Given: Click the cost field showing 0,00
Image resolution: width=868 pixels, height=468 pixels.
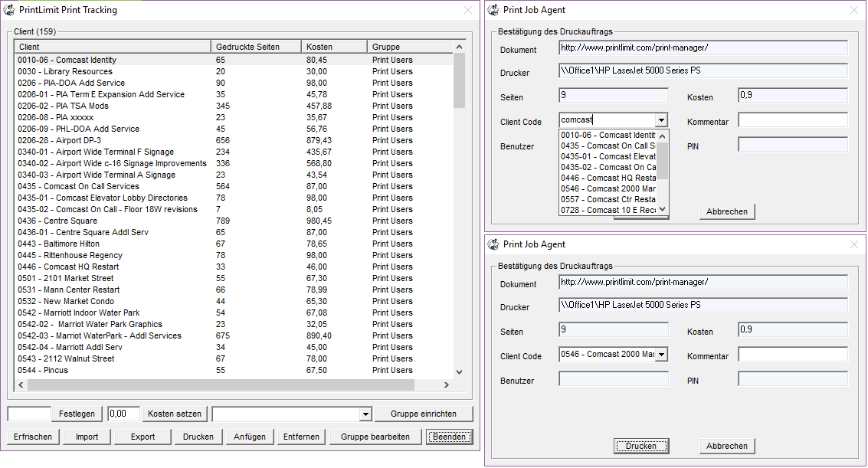Looking at the screenshot, I should tap(123, 414).
